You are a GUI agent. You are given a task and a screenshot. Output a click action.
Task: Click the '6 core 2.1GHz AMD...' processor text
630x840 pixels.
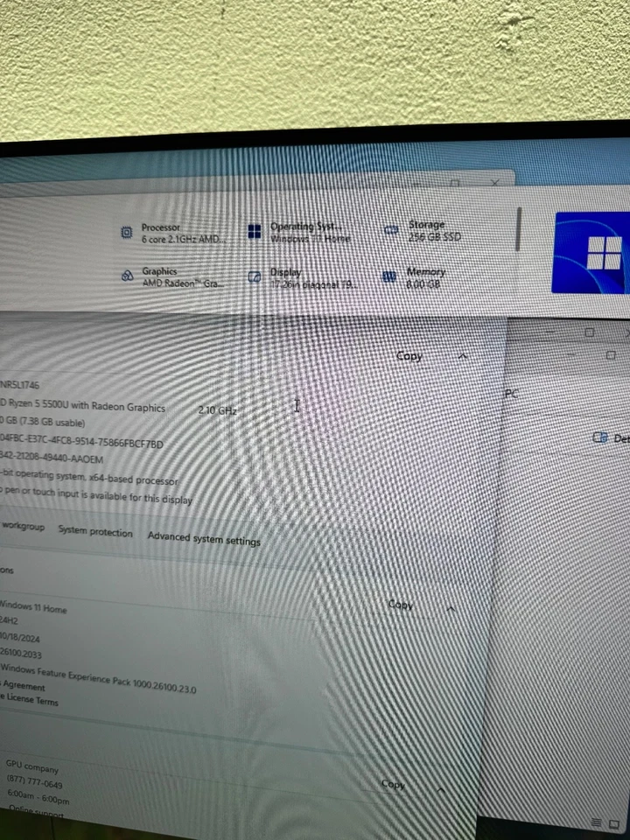(x=182, y=240)
